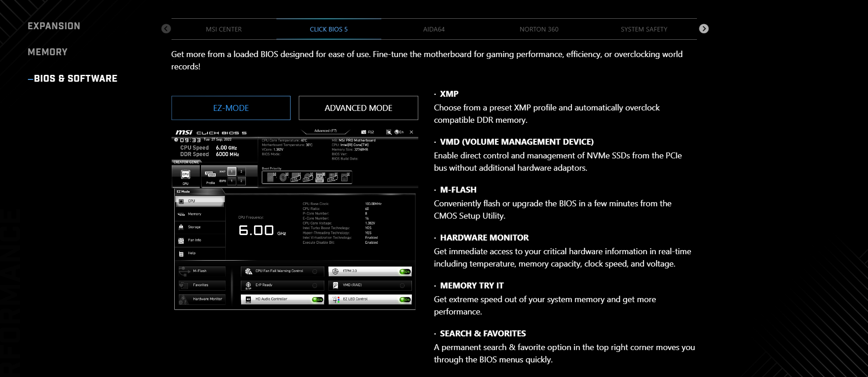The height and width of the screenshot is (377, 868).
Task: Switch to the AIDA64 tab
Action: (434, 29)
